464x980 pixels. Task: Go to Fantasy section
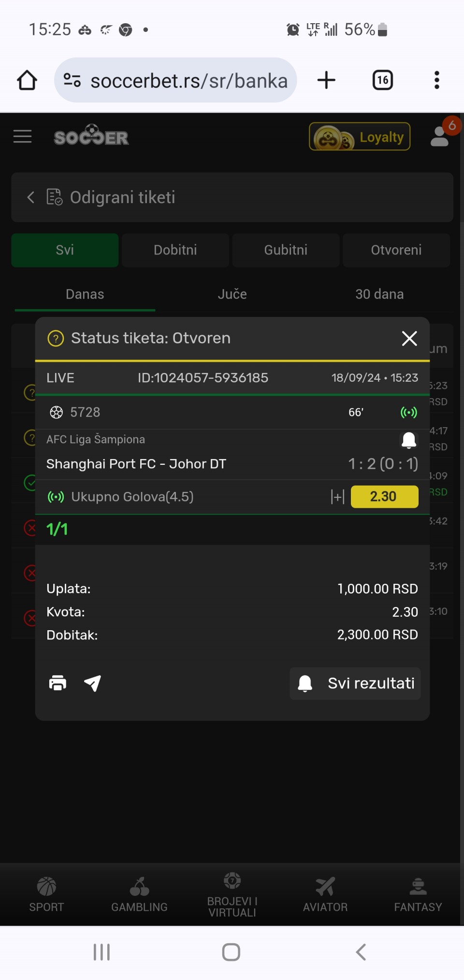tap(418, 895)
